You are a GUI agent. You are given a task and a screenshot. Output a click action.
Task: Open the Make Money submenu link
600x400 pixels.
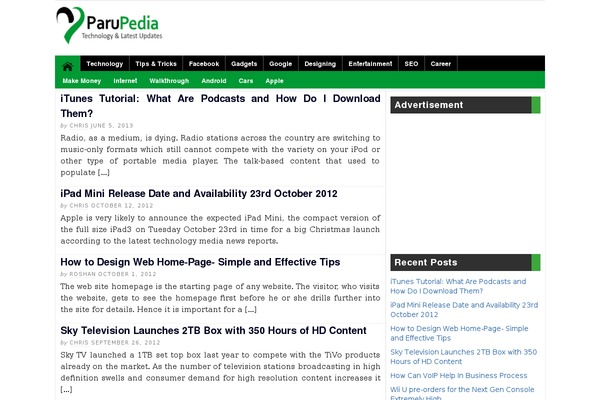tap(82, 81)
